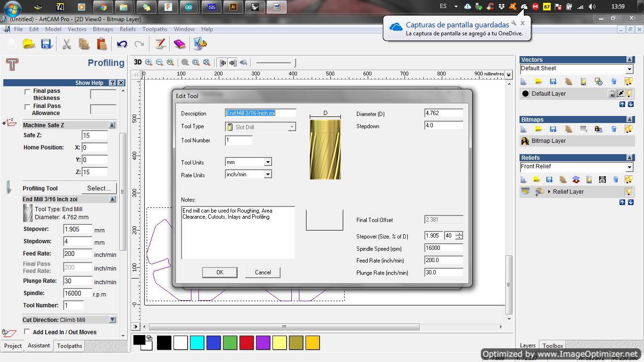Image resolution: width=644 pixels, height=362 pixels.
Task: Open the Rate Units dropdown
Action: (x=267, y=174)
